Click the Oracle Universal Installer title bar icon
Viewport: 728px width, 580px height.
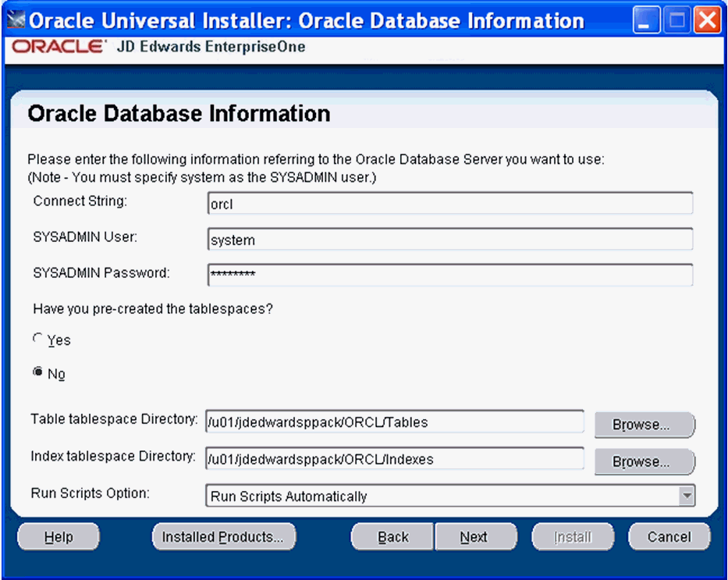tap(16, 20)
